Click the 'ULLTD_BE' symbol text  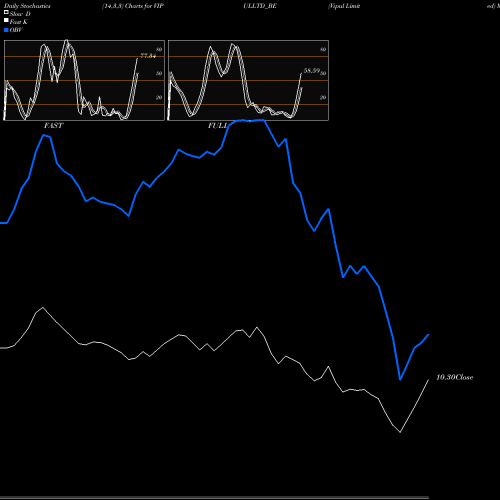(x=260, y=6)
